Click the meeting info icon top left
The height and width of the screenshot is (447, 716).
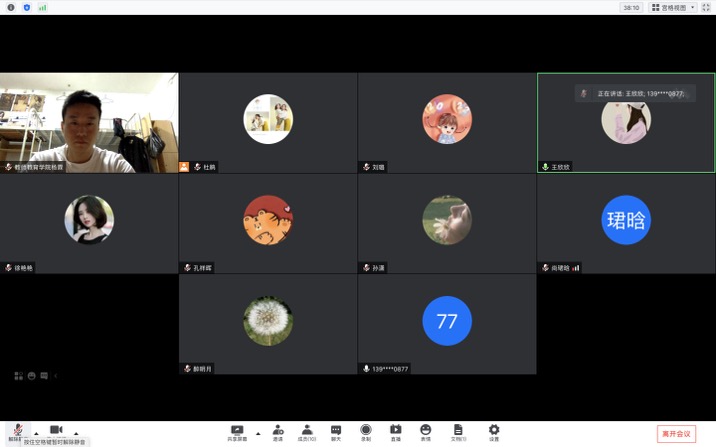(9, 7)
